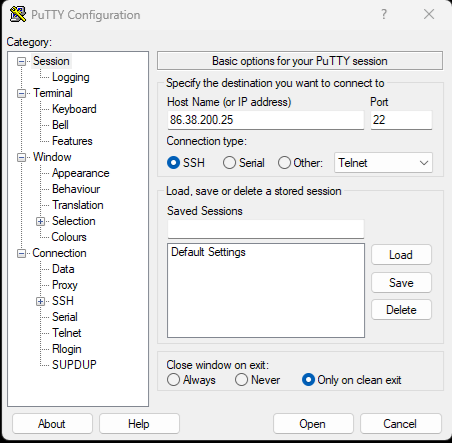Screen dimensions: 452x443
Task: Open the Terminal category
Action: pyautogui.click(x=53, y=93)
